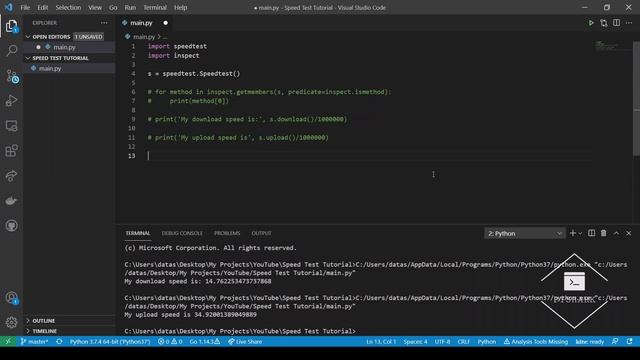
Task: Open the Extensions view
Action: point(11,151)
